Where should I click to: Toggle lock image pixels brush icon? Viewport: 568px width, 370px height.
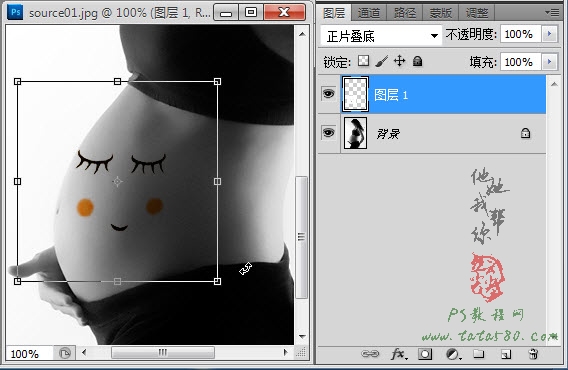(x=381, y=61)
